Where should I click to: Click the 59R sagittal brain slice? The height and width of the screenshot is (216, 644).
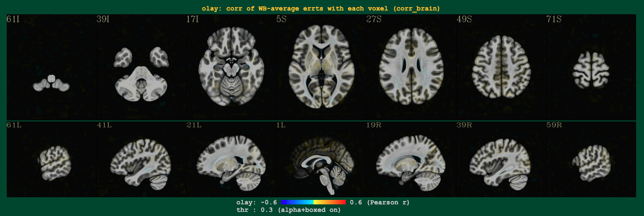[591, 163]
